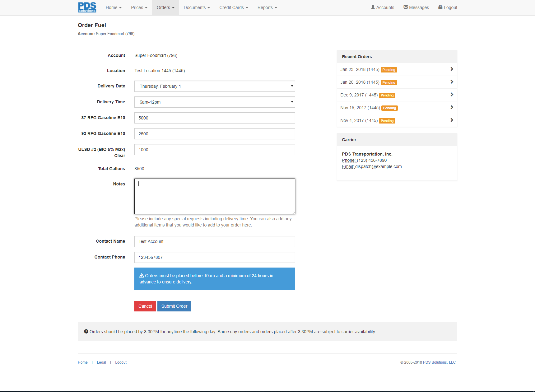
Task: Open Dec 9, 2017 order chevron
Action: pyautogui.click(x=452, y=95)
